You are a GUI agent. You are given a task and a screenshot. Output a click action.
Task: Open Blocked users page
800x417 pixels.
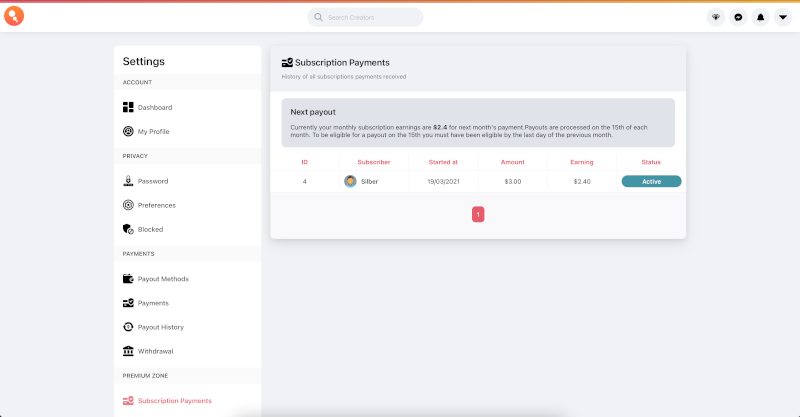pyautogui.click(x=151, y=230)
